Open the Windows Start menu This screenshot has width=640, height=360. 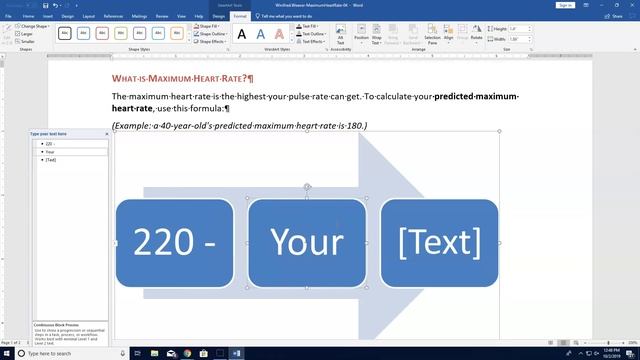[7, 353]
